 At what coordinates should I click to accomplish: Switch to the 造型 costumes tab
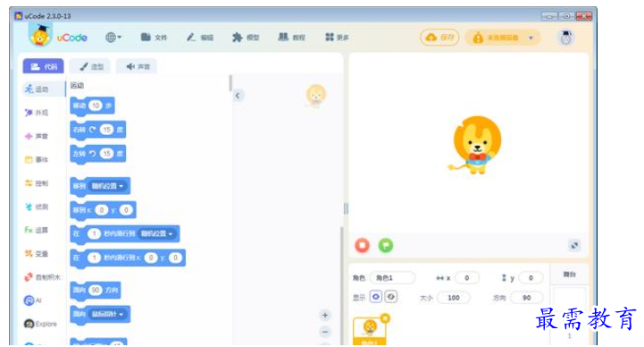pos(90,66)
